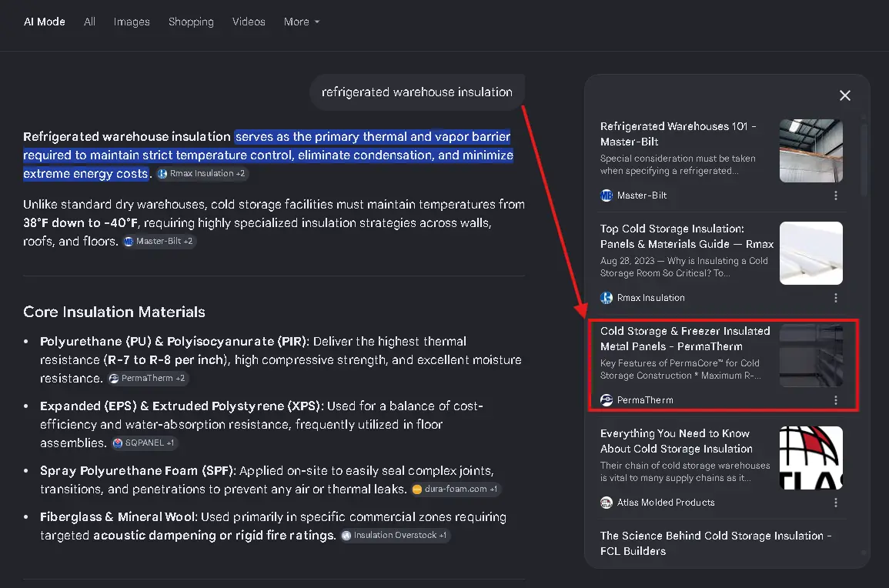Click the 'refrigerated warehouse insulation' query bubble

pyautogui.click(x=416, y=92)
